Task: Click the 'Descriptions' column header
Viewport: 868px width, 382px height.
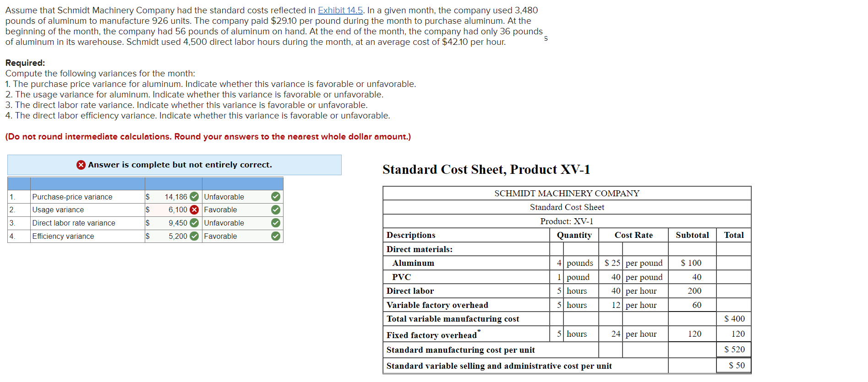Action: coord(411,235)
